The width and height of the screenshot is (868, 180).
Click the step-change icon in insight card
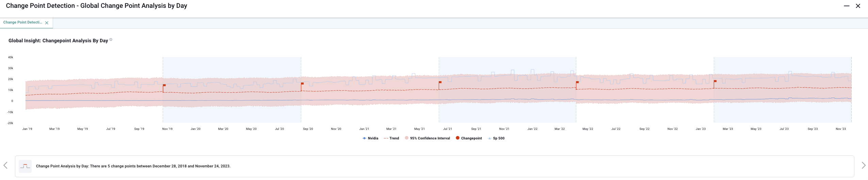click(25, 166)
